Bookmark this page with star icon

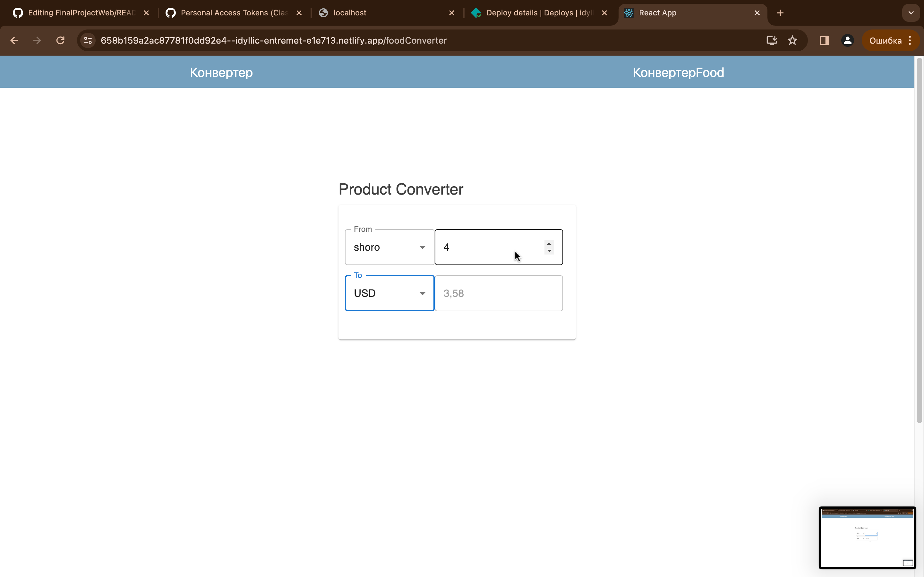tap(792, 40)
